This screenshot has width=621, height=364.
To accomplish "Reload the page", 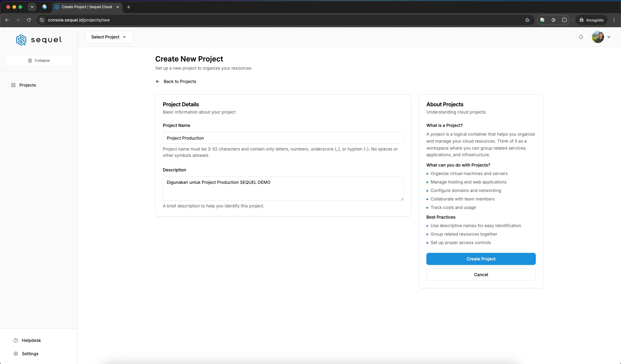I will (29, 20).
